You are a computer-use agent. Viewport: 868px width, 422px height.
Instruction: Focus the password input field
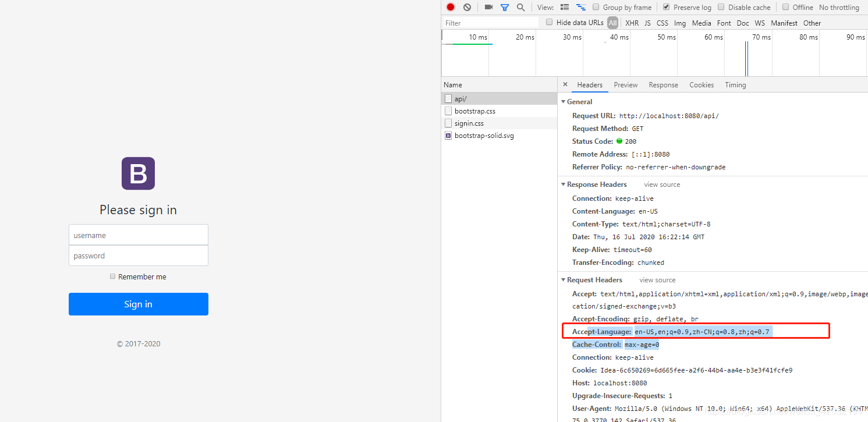(x=139, y=256)
